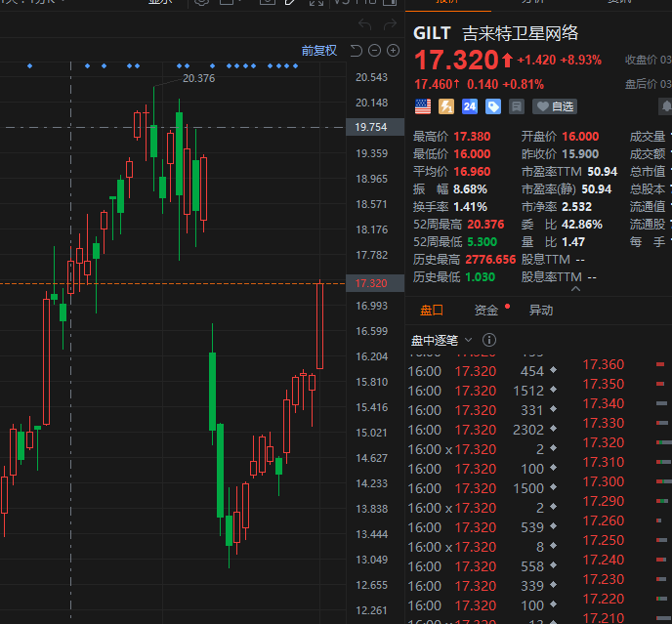The width and height of the screenshot is (672, 624).
Task: Reset the chart view with the circular-arrow icon
Action: [x=357, y=51]
